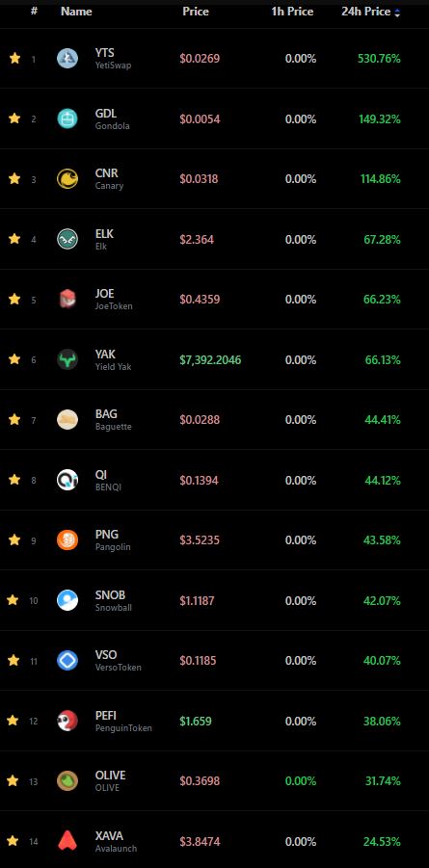Click the VersoToken VSO blue logo
Image resolution: width=429 pixels, height=868 pixels.
[67, 661]
